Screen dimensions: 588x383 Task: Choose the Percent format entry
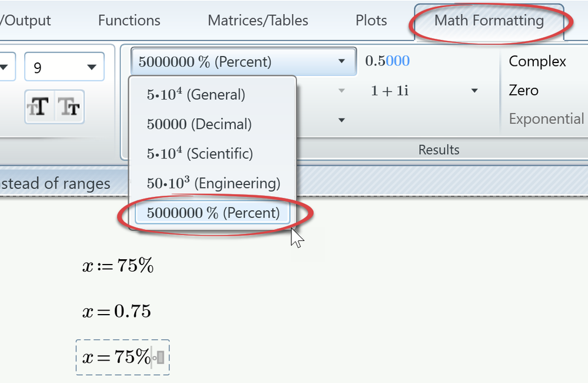[213, 213]
